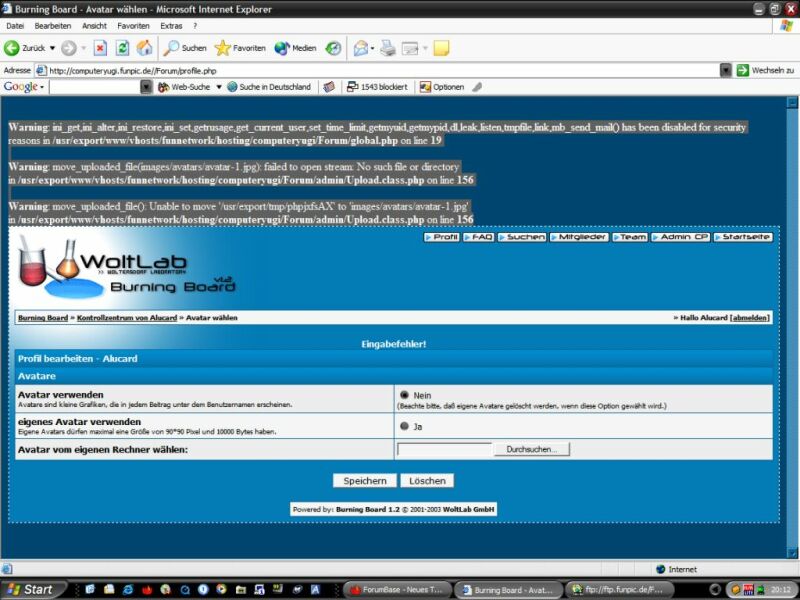Expand the Google search field dropdown
Viewport: 800px width, 600px height.
coord(146,87)
